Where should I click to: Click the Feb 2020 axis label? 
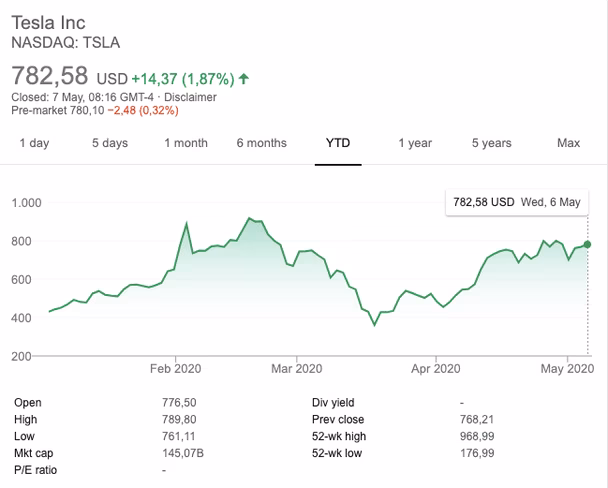pos(176,368)
